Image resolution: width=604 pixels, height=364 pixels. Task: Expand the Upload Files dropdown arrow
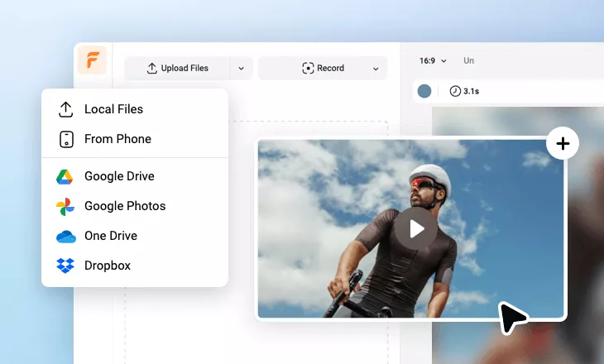coord(241,68)
